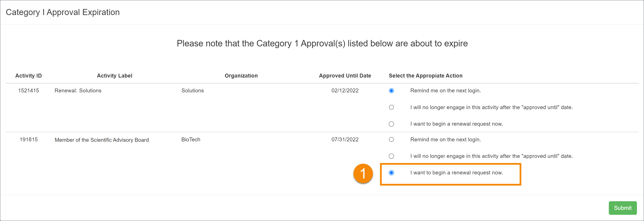Click the 'Category I Approval Expiration' dialog title
This screenshot has width=644, height=221.
(x=63, y=12)
